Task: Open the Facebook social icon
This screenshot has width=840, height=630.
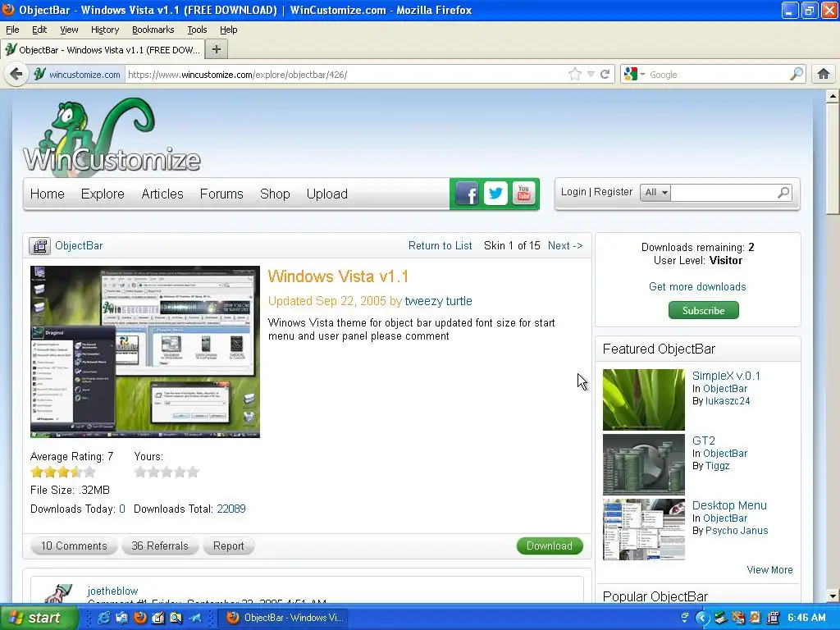Action: (x=467, y=194)
